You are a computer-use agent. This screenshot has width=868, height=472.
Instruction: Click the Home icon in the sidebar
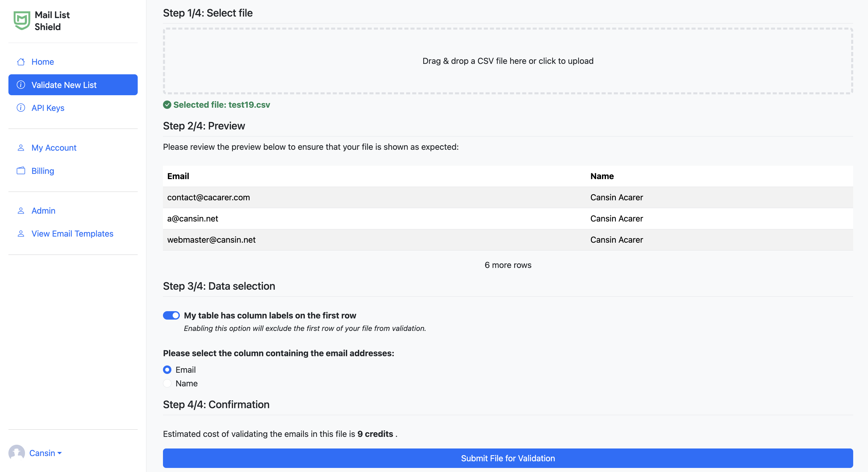click(21, 62)
